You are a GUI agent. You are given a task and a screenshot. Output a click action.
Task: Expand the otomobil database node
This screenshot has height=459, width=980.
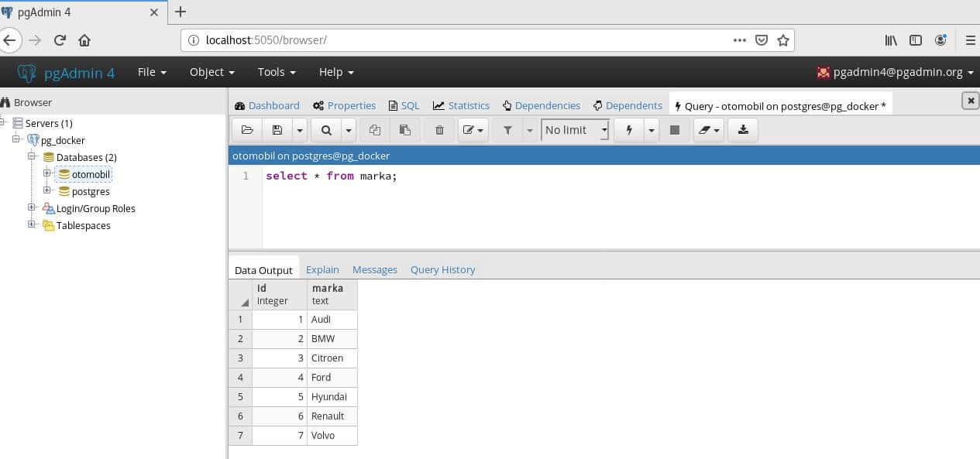47,173
